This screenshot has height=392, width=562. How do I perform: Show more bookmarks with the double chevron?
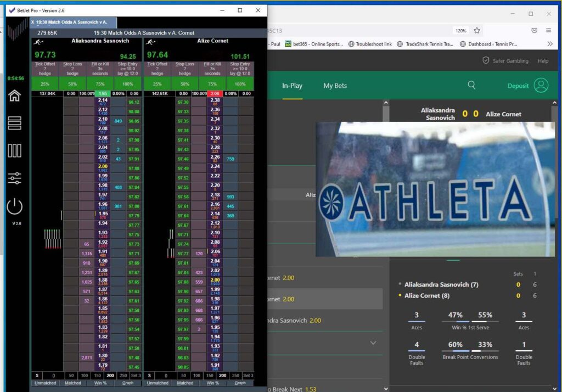click(550, 44)
